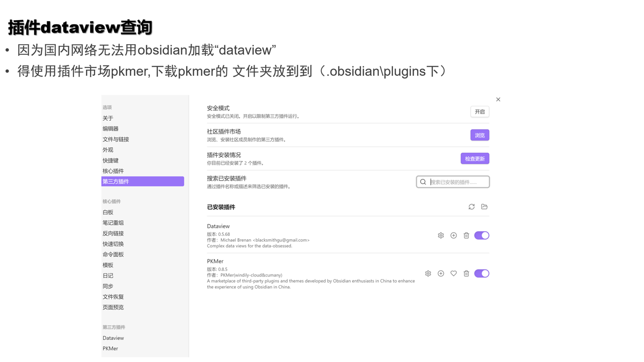Open 快捷键 settings
The height and width of the screenshot is (362, 644).
tap(111, 160)
